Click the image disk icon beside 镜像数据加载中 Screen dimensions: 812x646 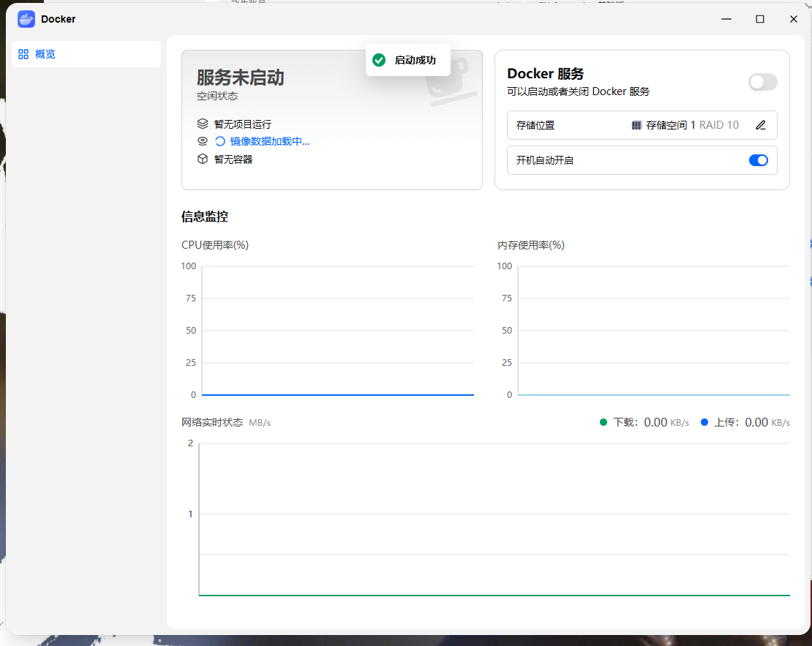point(203,141)
